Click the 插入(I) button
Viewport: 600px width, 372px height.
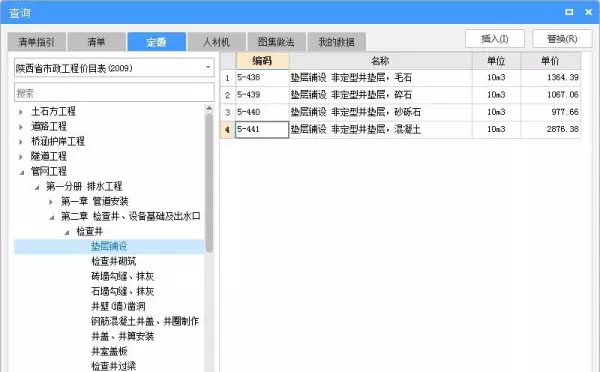click(495, 39)
